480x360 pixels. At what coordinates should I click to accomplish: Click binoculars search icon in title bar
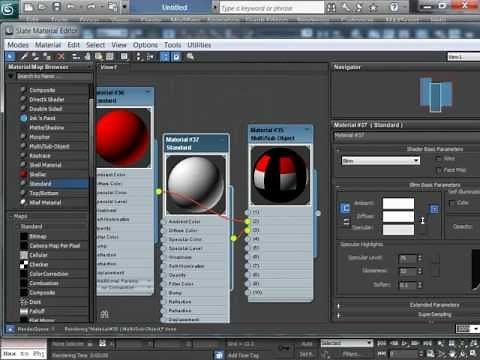tap(331, 7)
